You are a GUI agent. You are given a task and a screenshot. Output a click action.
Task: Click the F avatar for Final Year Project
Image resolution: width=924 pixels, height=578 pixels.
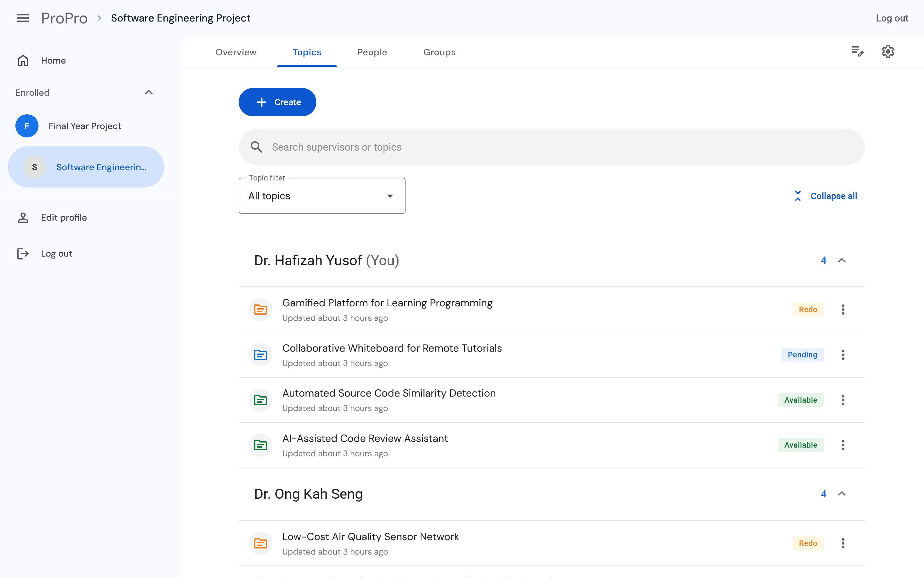[27, 126]
